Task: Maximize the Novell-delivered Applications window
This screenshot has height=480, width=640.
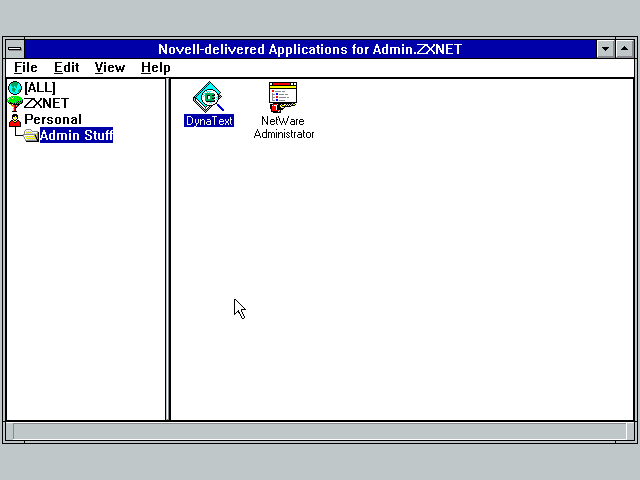Action: click(624, 49)
